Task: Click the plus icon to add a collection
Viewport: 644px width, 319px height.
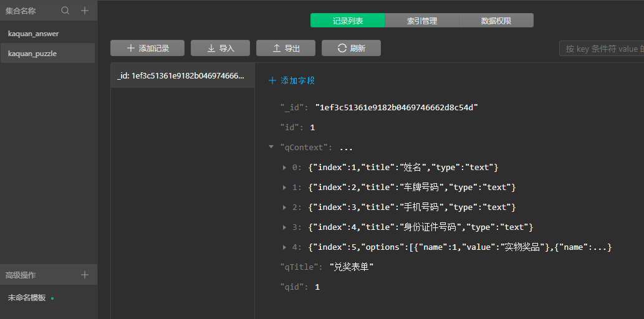Action: click(85, 11)
